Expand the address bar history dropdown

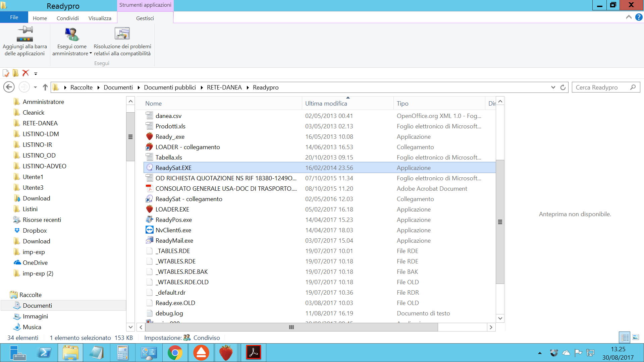tap(553, 87)
